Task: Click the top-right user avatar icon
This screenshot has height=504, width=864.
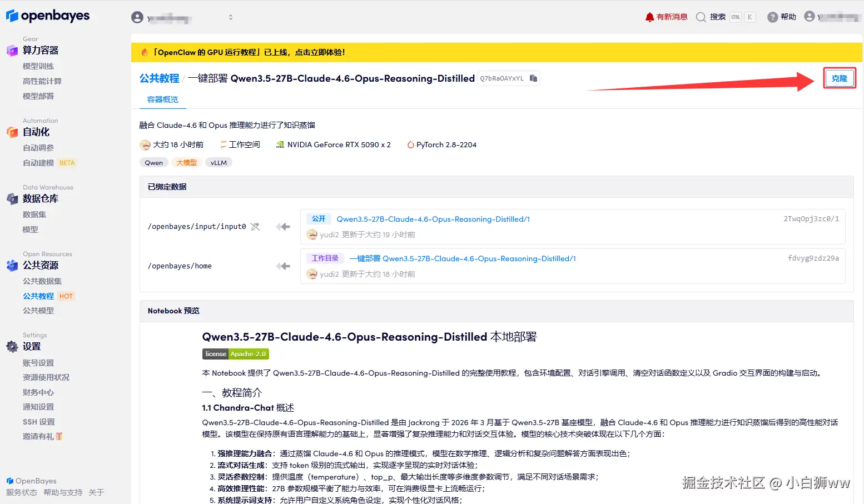Action: coord(810,17)
